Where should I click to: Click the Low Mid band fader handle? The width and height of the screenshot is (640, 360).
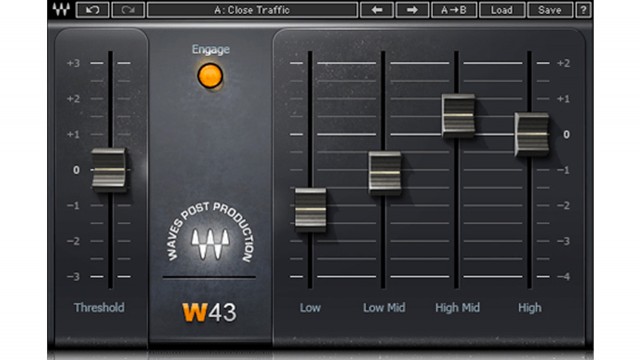(385, 173)
